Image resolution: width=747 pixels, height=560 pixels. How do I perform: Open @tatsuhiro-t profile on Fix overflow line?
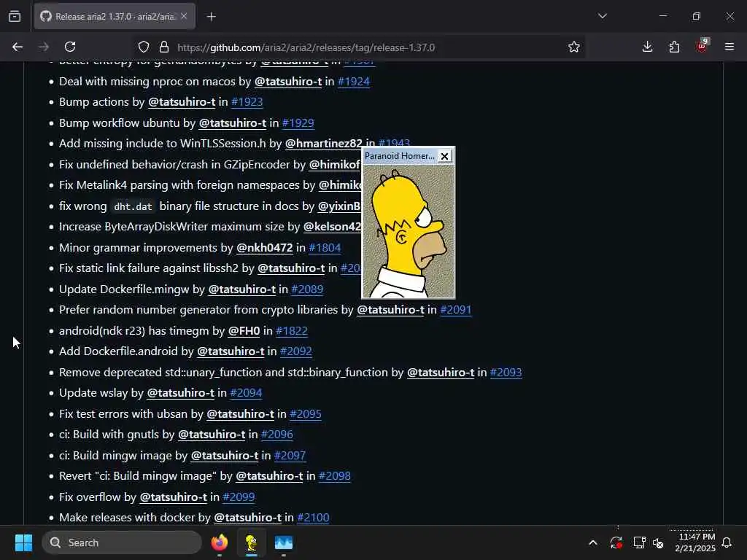click(173, 497)
